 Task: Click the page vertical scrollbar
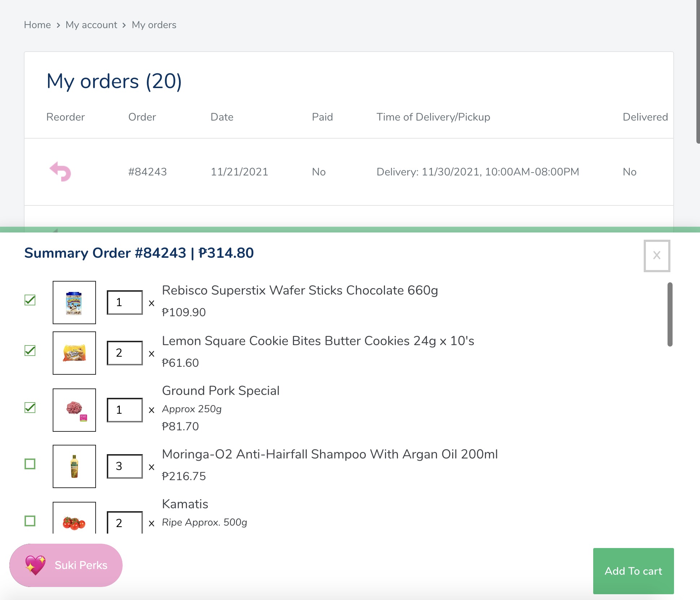(698, 72)
